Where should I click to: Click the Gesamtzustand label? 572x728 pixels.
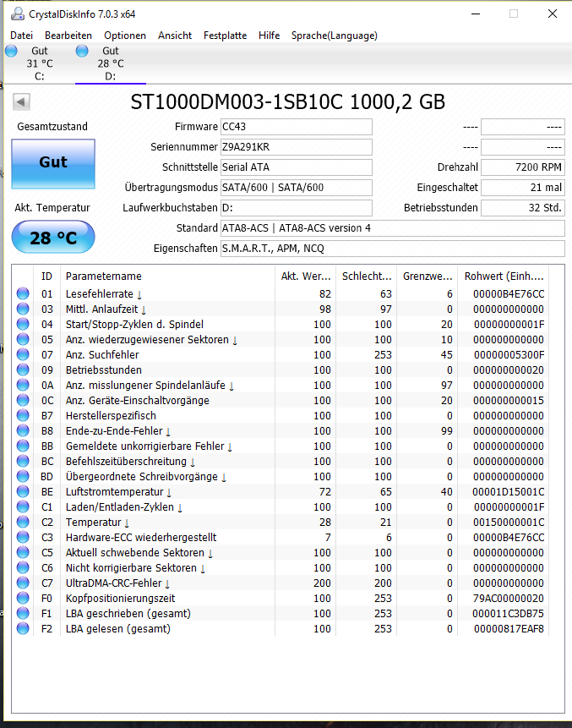point(52,127)
